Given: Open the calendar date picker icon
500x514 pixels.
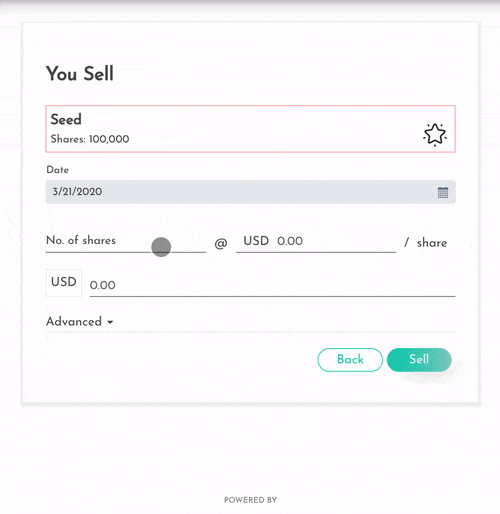Looking at the screenshot, I should pyautogui.click(x=443, y=192).
